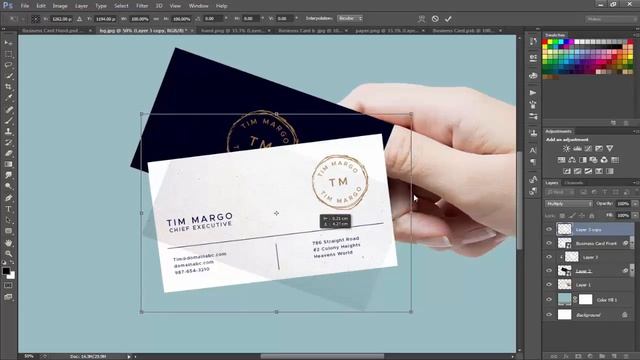Select the Rectangular Marquee tool

8,54
